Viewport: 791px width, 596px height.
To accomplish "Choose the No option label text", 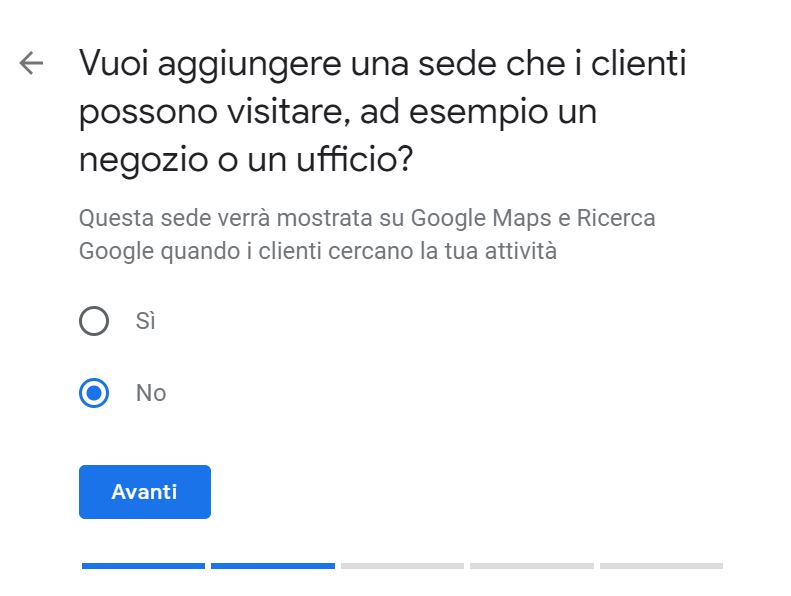I will [x=151, y=393].
